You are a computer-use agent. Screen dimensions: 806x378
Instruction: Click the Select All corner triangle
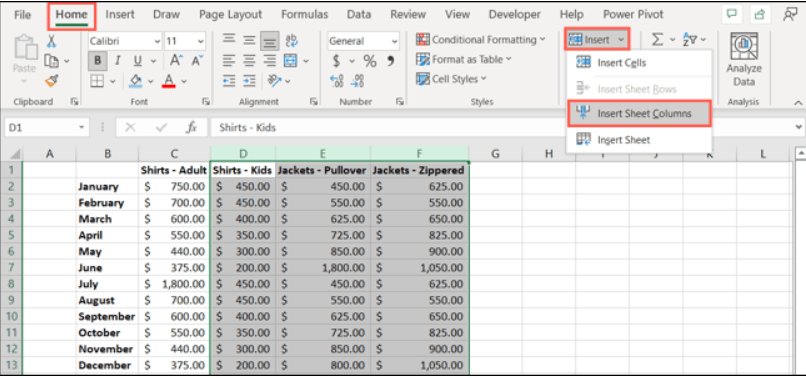(15, 154)
